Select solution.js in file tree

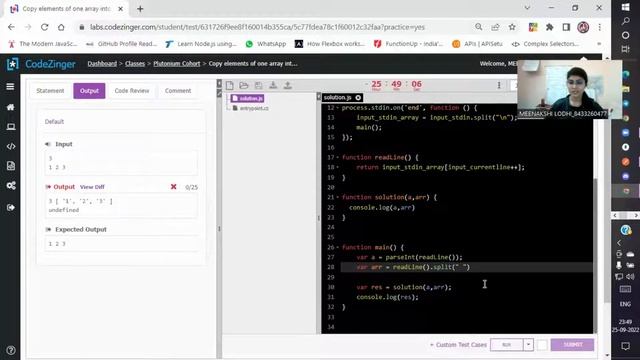(x=248, y=98)
